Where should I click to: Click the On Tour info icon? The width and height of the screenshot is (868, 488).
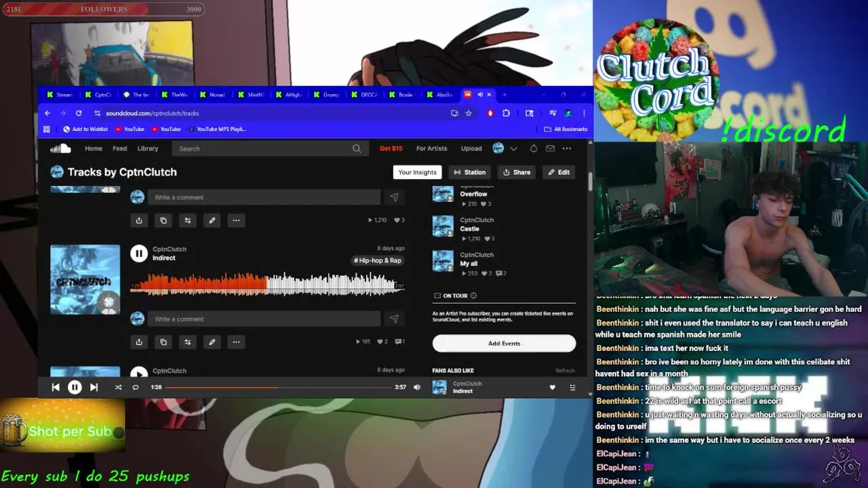pos(473,296)
